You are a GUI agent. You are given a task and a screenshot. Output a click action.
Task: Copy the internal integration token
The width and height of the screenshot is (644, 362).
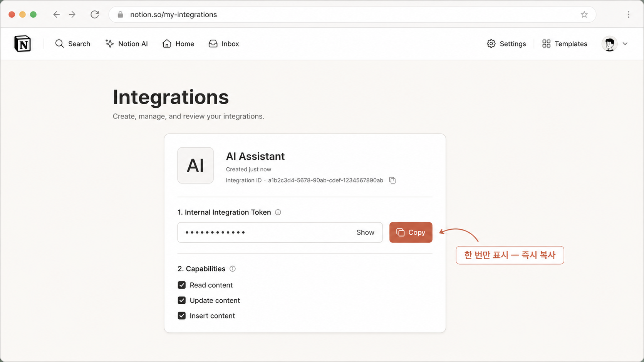[x=411, y=232]
